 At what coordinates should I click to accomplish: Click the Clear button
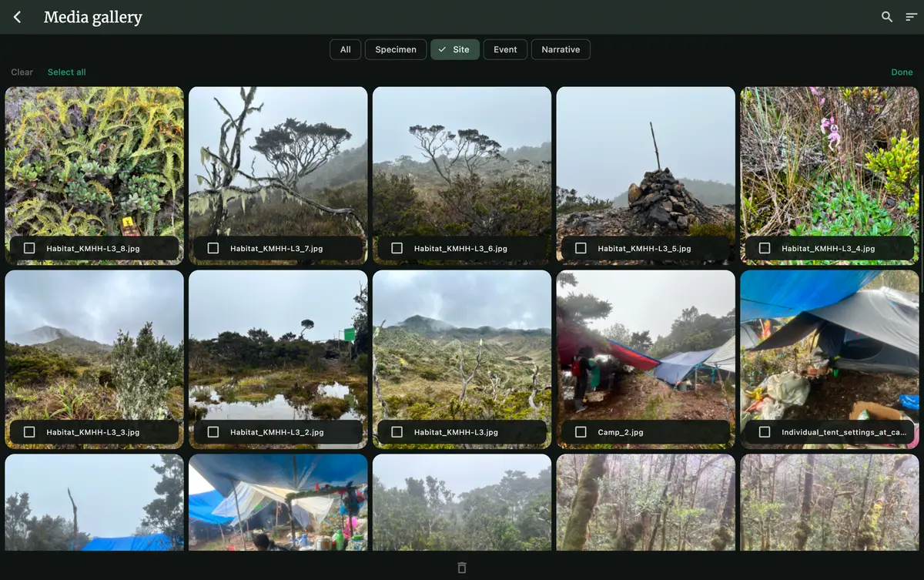22,72
